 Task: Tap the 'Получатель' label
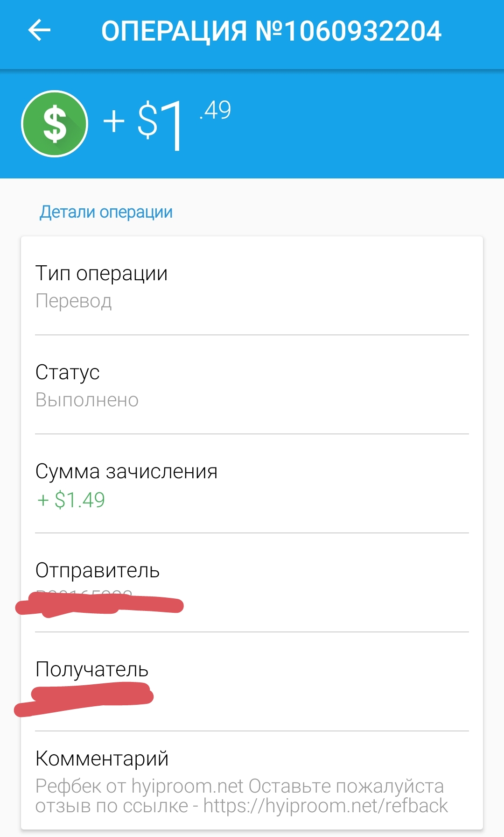click(x=92, y=669)
